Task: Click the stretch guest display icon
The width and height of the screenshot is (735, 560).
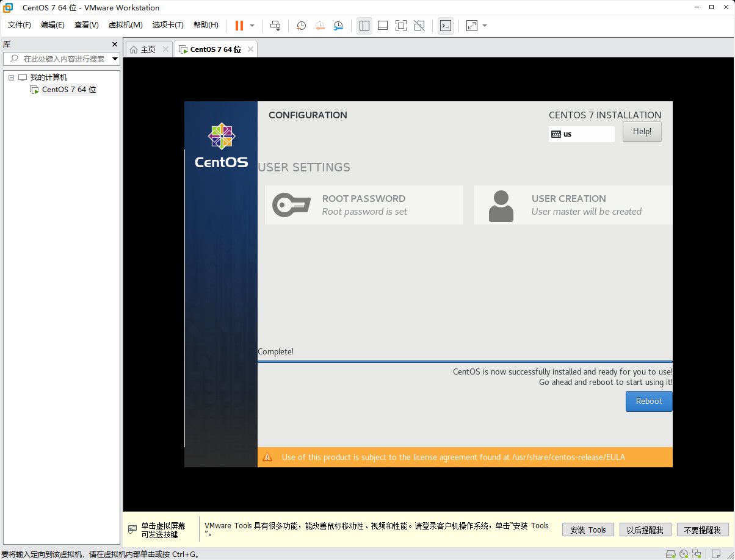Action: coord(472,26)
